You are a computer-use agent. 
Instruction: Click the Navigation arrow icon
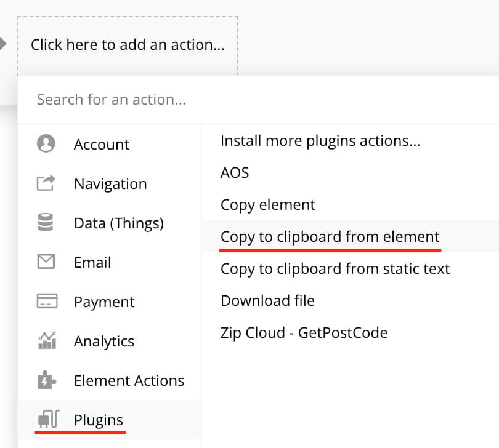[46, 183]
